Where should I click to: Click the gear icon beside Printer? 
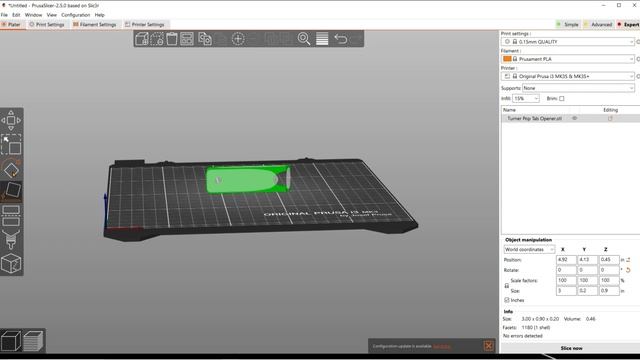click(638, 76)
